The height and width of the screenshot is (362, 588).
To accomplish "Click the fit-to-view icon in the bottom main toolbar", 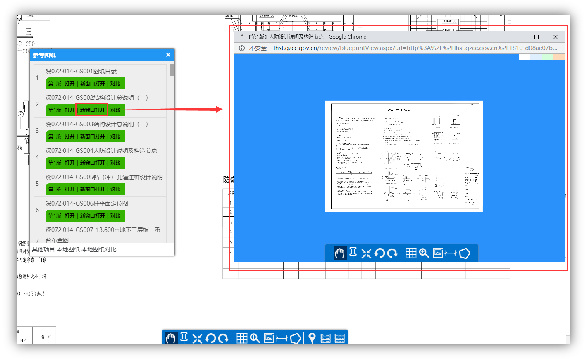I will point(197,338).
